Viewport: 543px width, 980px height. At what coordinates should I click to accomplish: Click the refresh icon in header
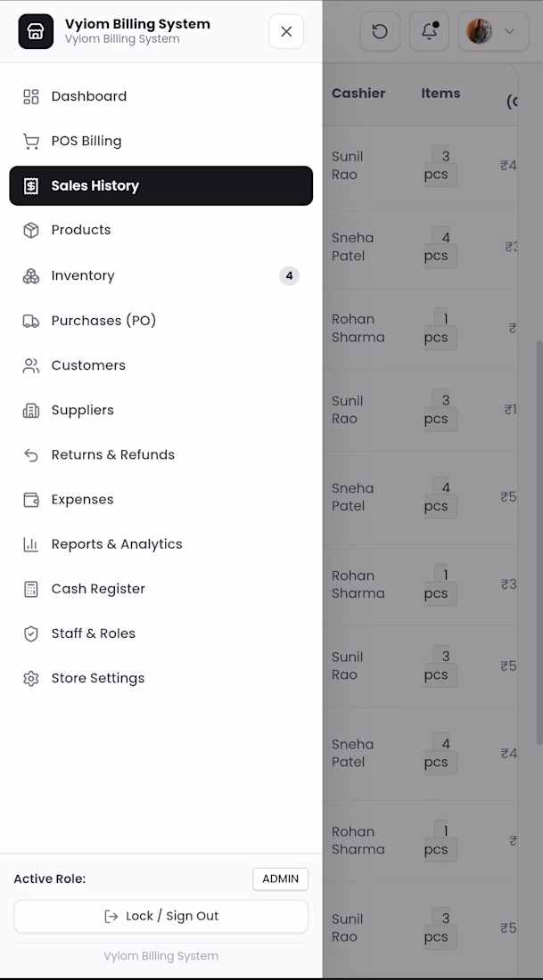tap(380, 31)
